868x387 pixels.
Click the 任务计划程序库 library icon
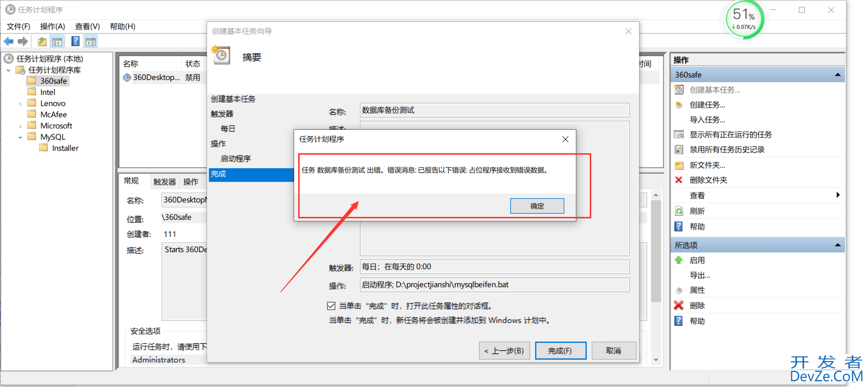20,69
